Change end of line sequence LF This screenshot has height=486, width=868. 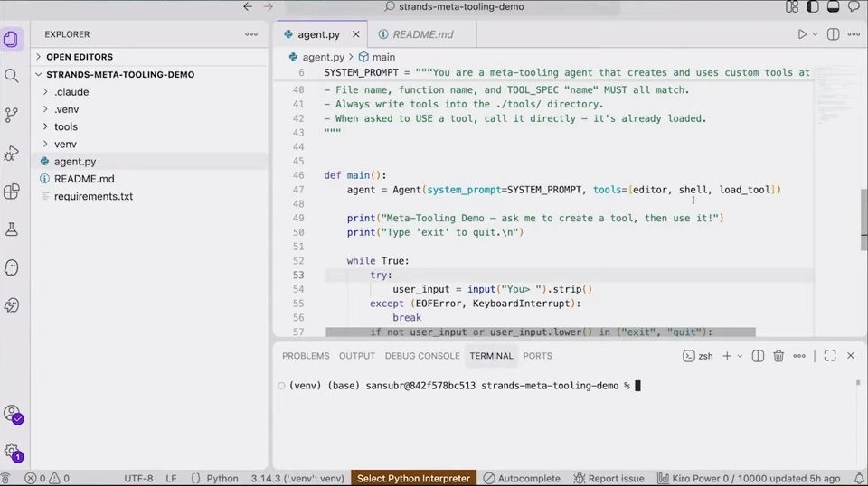(x=171, y=478)
